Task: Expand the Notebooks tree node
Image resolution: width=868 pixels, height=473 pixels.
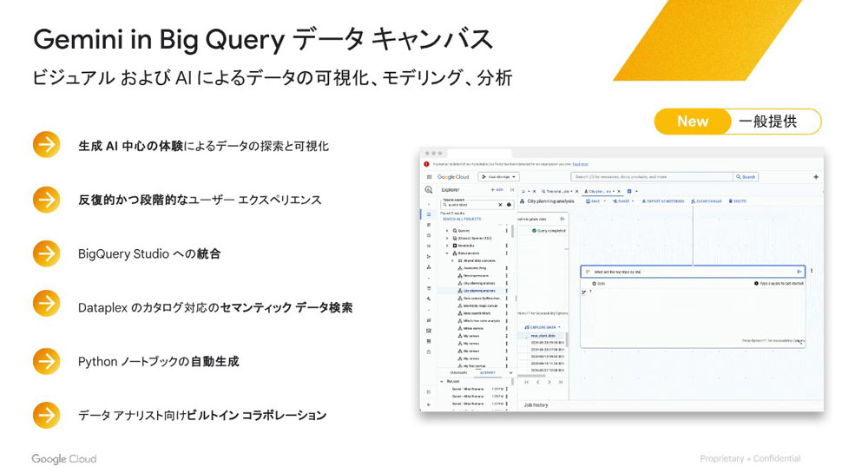Action: 448,246
